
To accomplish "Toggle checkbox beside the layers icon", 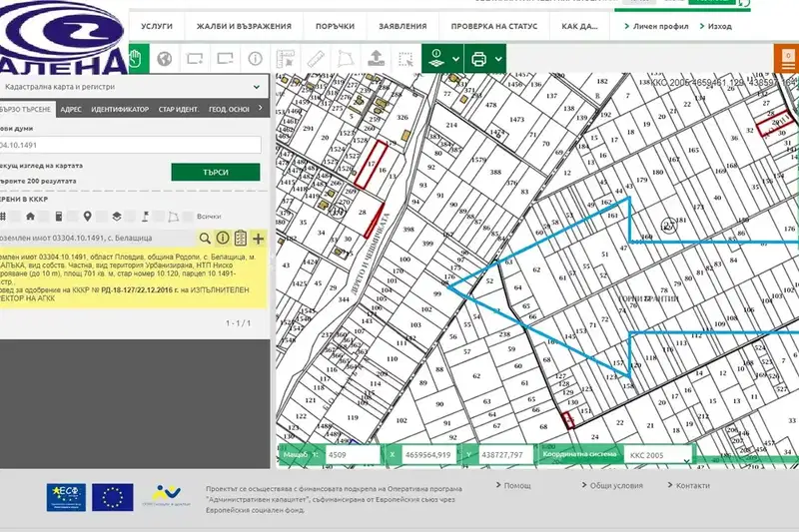I will pyautogui.click(x=131, y=217).
